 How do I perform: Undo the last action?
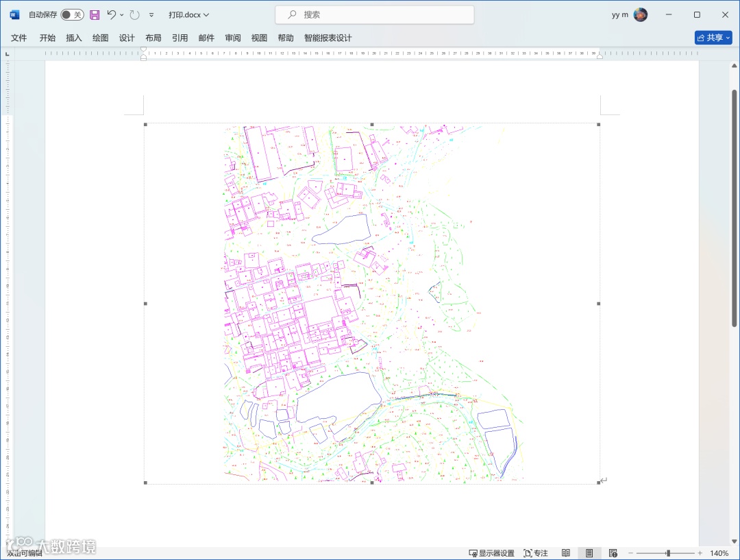pos(111,14)
